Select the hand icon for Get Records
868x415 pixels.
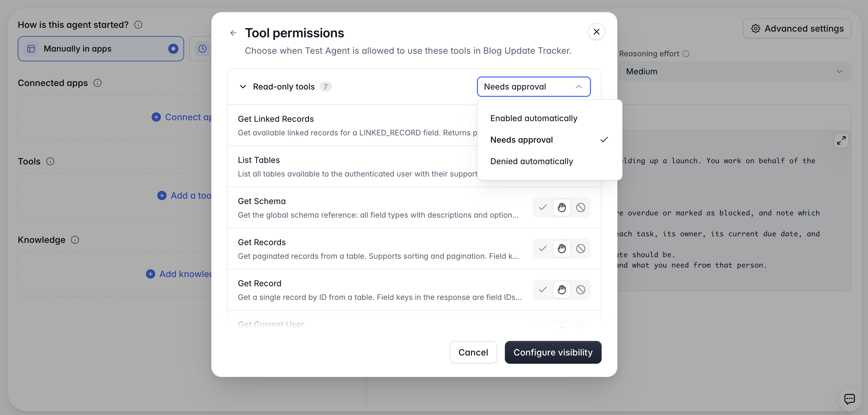pyautogui.click(x=561, y=249)
